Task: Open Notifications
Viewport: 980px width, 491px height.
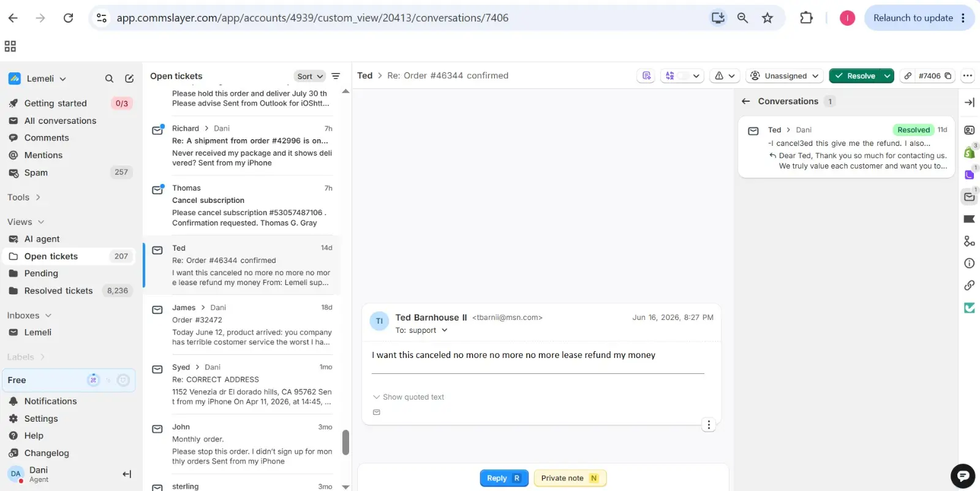Action: [69, 402]
